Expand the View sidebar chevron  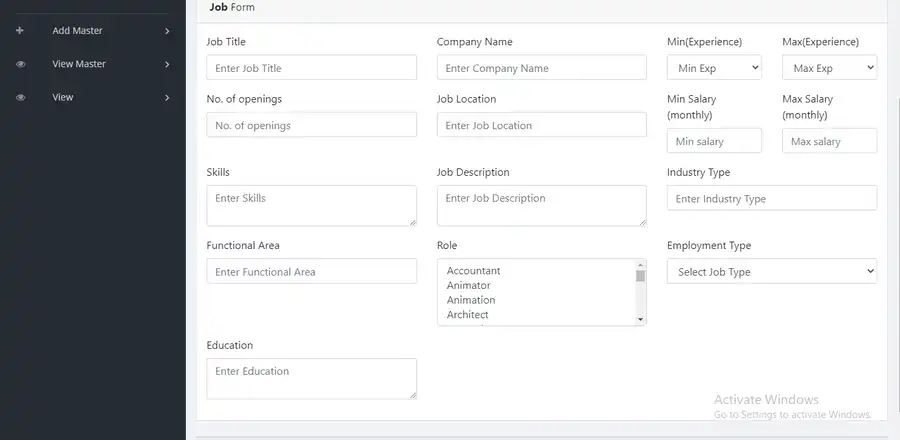coord(167,97)
